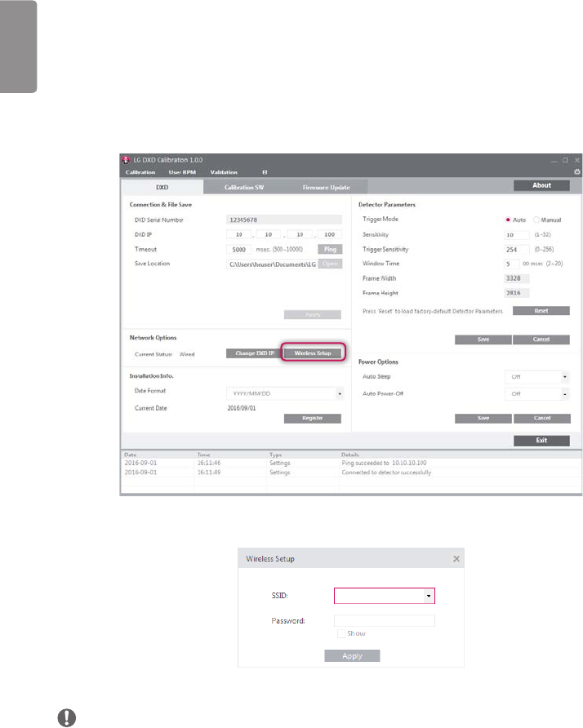Open the User RPM menu
Screen dimensions: 583x728
[x=182, y=172]
